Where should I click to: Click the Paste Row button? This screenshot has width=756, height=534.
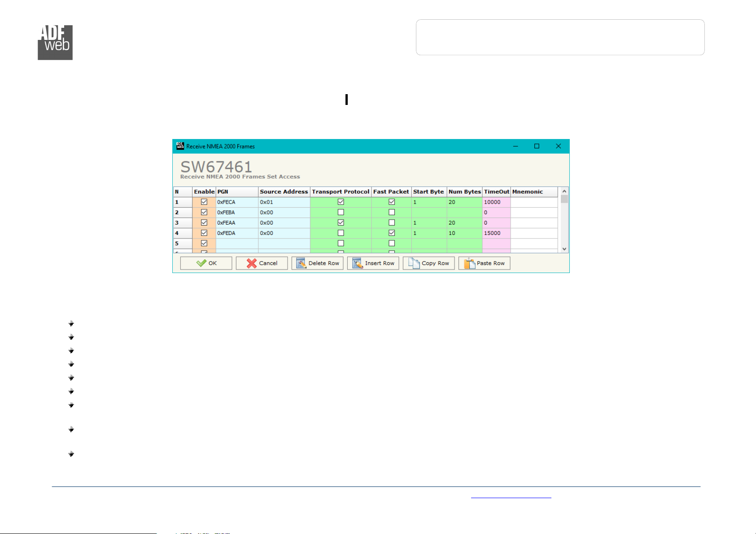484,263
